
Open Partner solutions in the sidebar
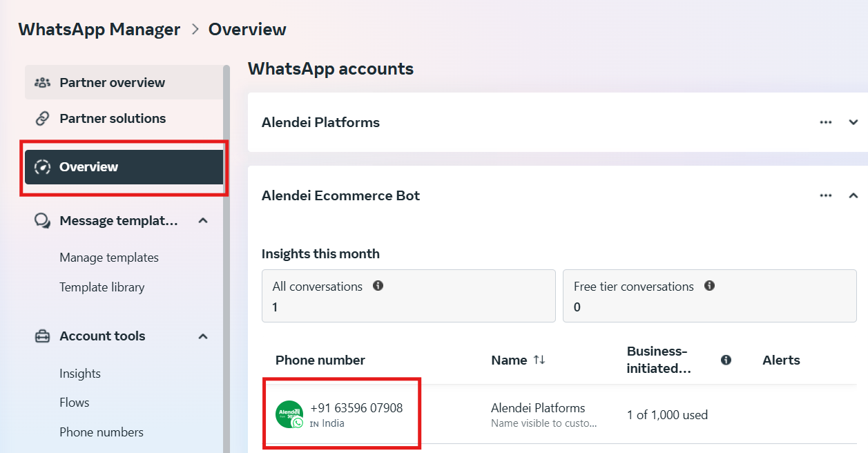pyautogui.click(x=124, y=118)
